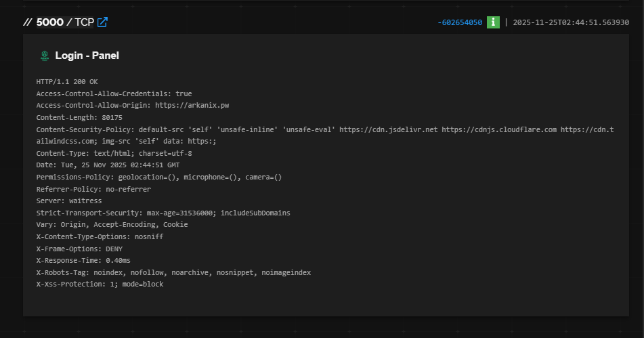Click the green info icon
The image size is (644, 338).
tap(493, 22)
